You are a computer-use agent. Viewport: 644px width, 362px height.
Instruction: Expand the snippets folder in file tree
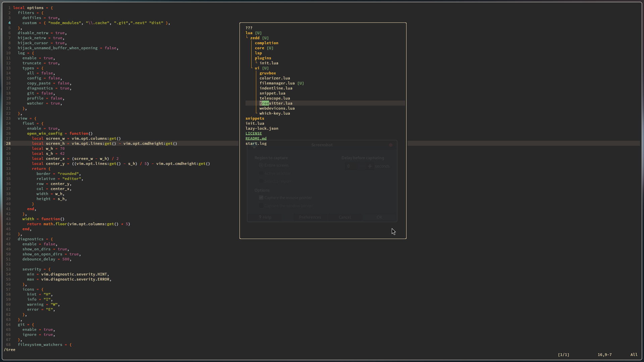(x=255, y=118)
